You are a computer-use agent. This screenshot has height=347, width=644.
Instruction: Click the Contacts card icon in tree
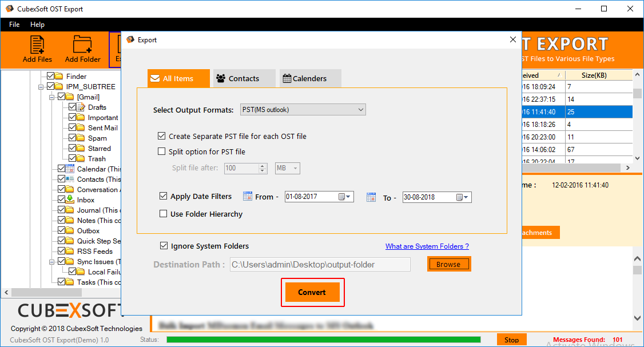pyautogui.click(x=70, y=179)
